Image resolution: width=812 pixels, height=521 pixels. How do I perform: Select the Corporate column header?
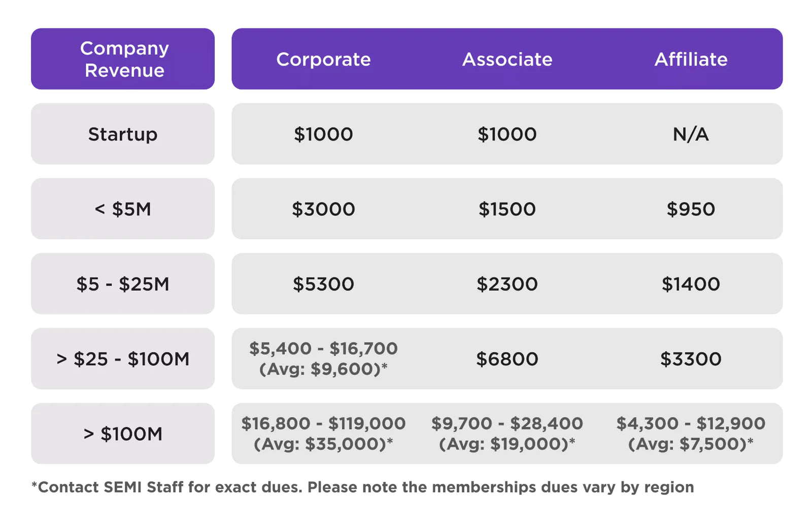point(323,59)
